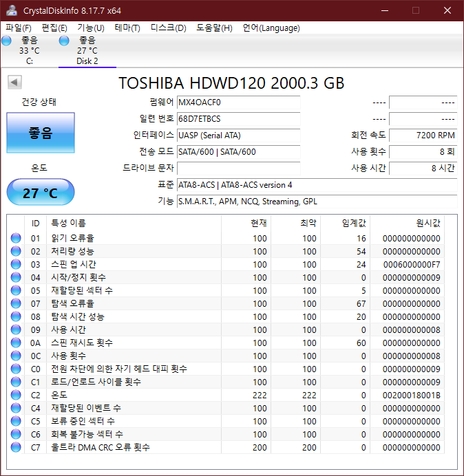Open the 언어(Language) menu
Screen dimensions: 464x476
click(x=271, y=28)
